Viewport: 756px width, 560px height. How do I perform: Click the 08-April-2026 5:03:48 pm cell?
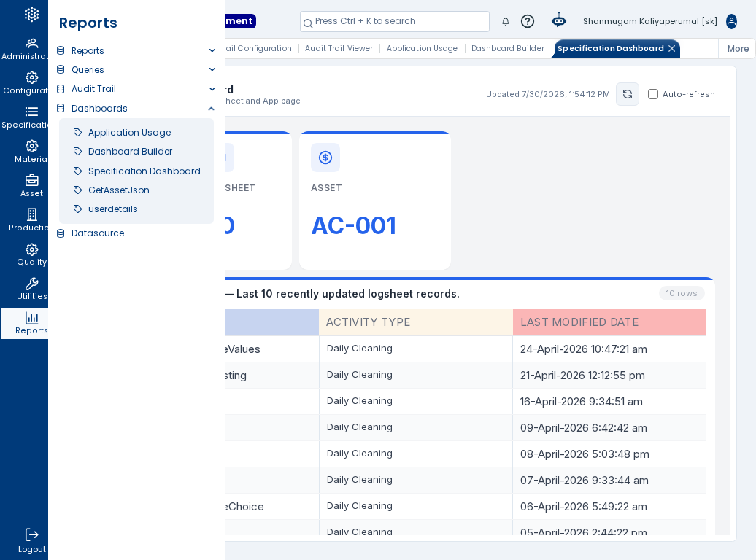coord(609,454)
